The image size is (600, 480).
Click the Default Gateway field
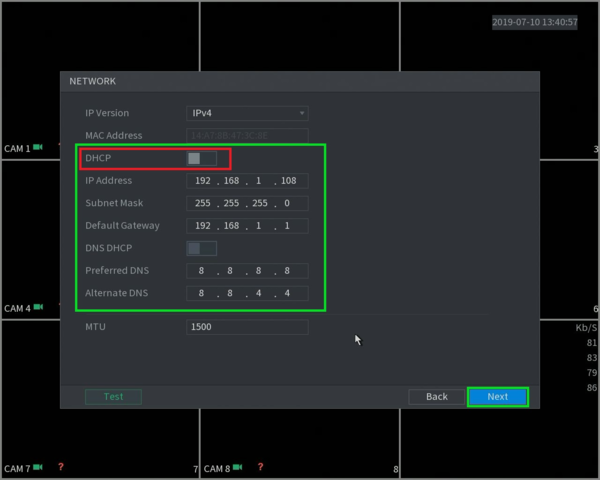[x=247, y=226]
